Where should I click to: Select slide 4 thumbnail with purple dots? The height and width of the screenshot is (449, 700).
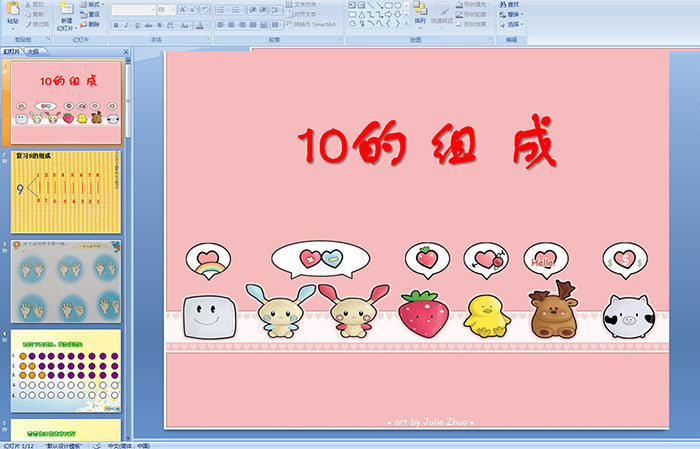pyautogui.click(x=66, y=371)
